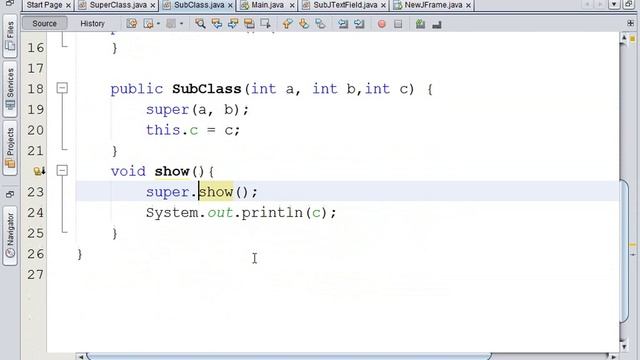
Task: Open the Navigator side panel
Action: click(x=10, y=236)
